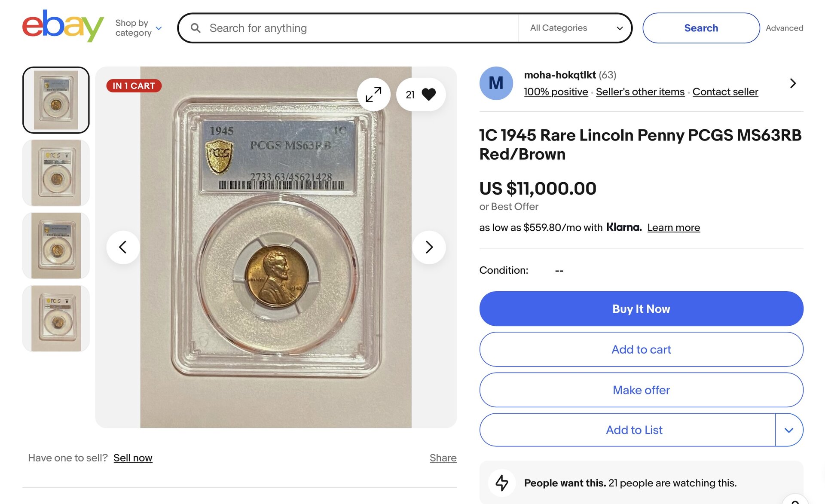Show the next product image
Screen dimensions: 825x504
click(429, 247)
